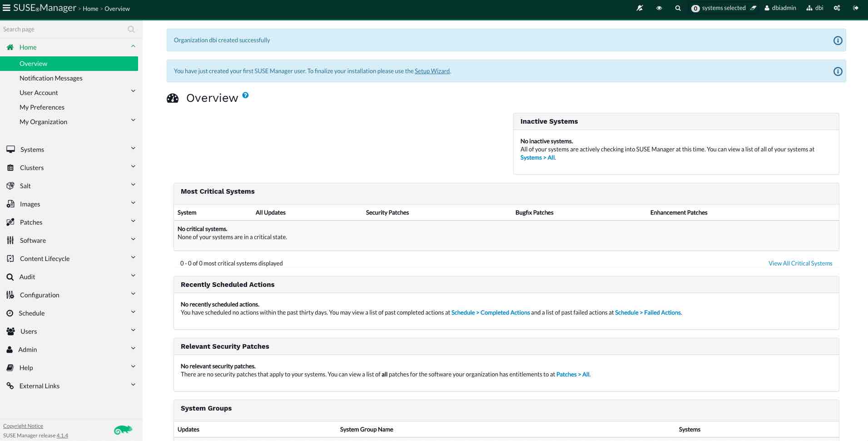
Task: Click the Clusters icon
Action: pyautogui.click(x=10, y=168)
